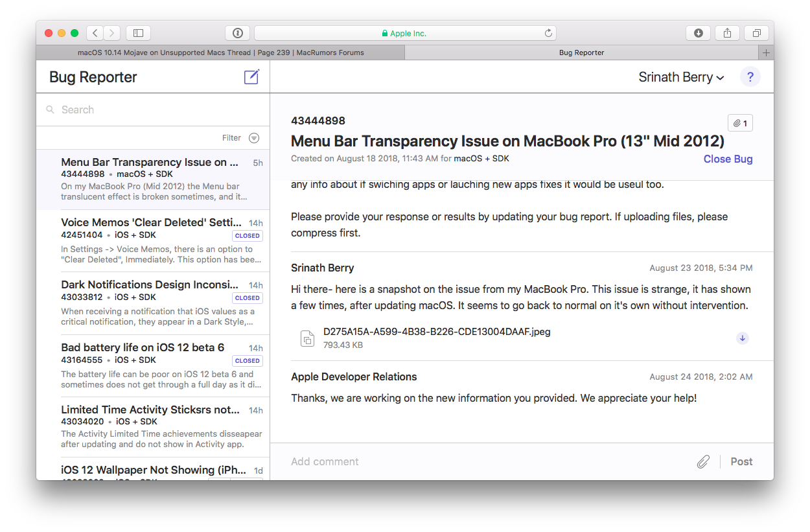The image size is (810, 532).
Task: Open iOS 12 Wallpaper Not Showing report
Action: [x=153, y=469]
